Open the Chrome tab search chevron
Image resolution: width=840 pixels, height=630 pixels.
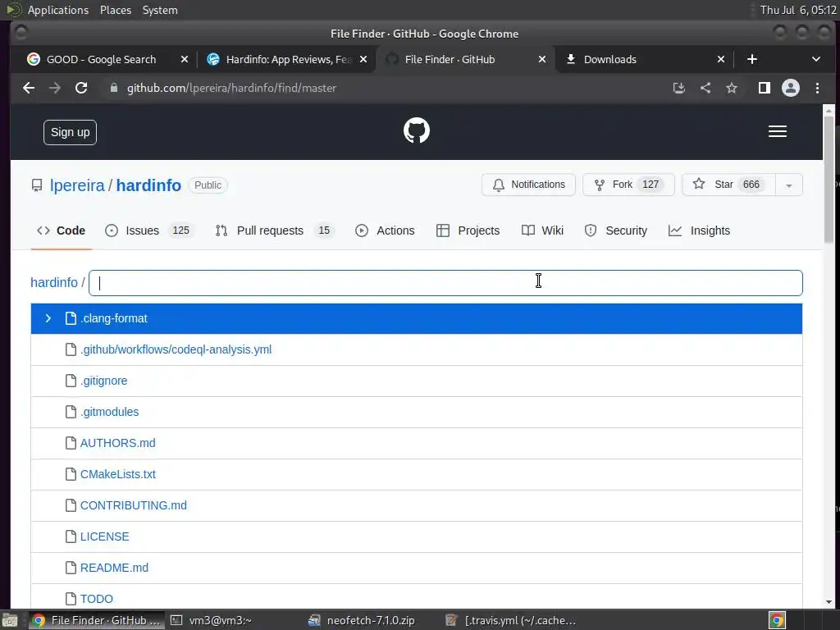tap(816, 59)
